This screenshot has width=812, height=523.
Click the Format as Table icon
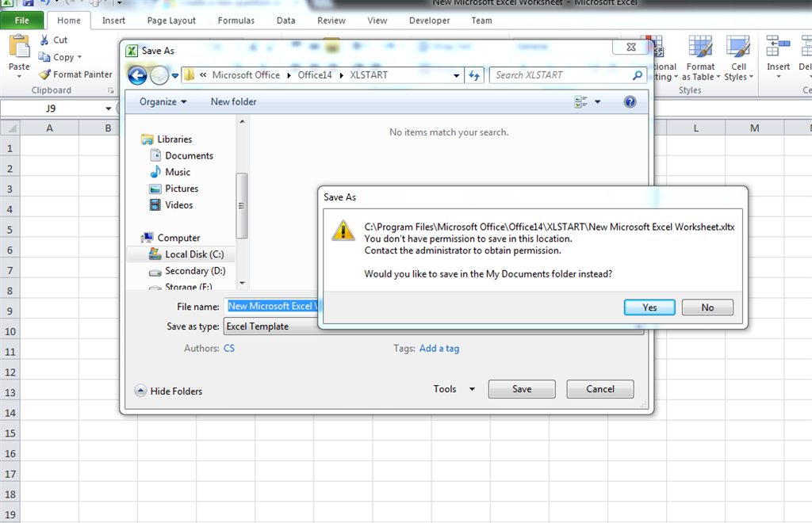(700, 47)
